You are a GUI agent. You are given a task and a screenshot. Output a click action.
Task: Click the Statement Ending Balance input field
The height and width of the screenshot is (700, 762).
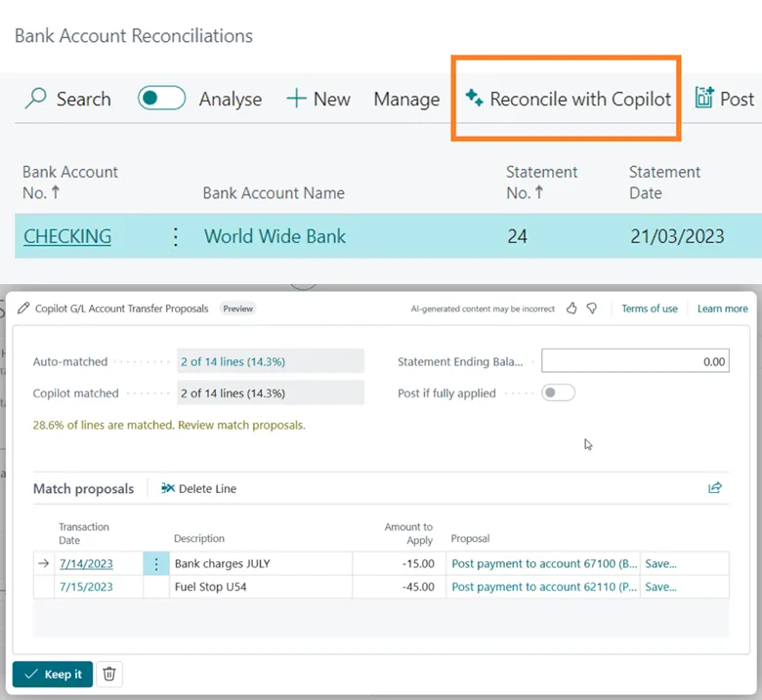[x=635, y=361]
